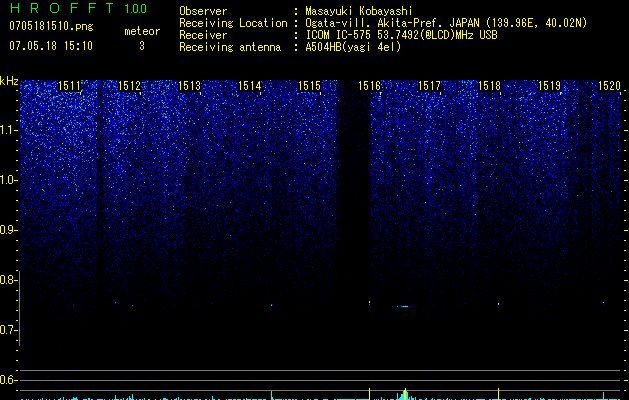Click the 0.8 kHz axis label
This screenshot has width=629, height=400.
7,280
